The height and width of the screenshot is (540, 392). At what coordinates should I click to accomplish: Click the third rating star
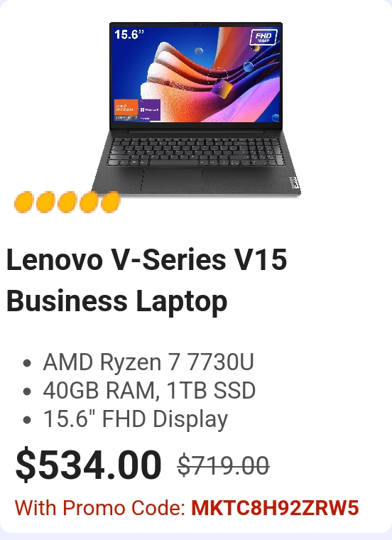(x=67, y=202)
